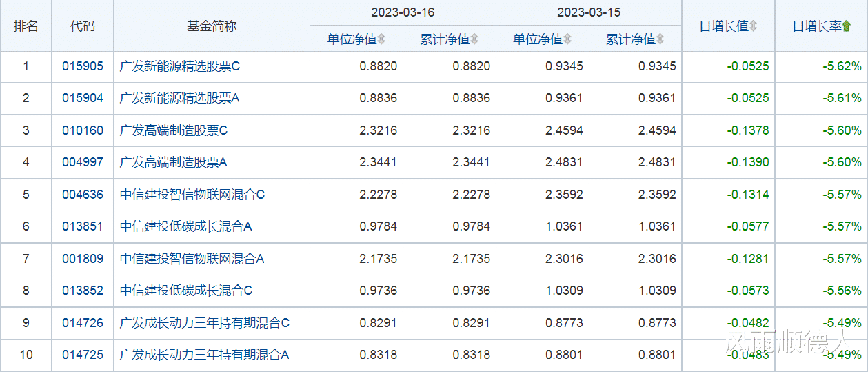Click the 排名 column header
Viewport: 868px width, 372px height.
click(x=26, y=26)
